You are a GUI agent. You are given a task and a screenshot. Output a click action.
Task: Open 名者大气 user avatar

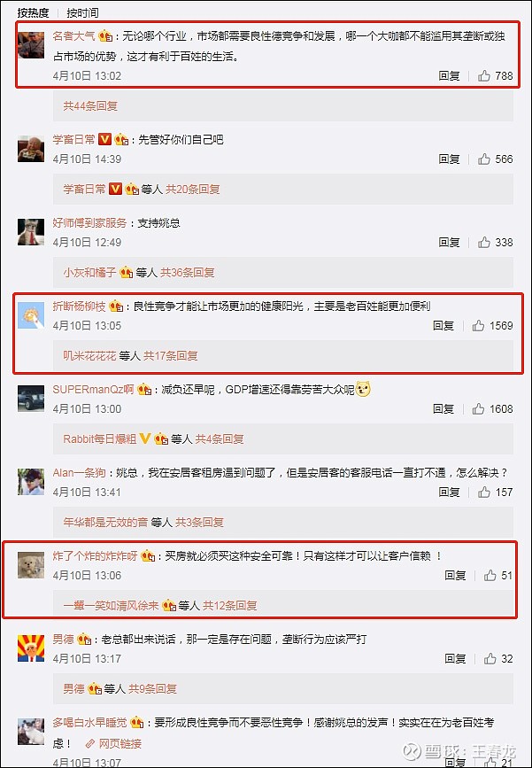pyautogui.click(x=31, y=44)
